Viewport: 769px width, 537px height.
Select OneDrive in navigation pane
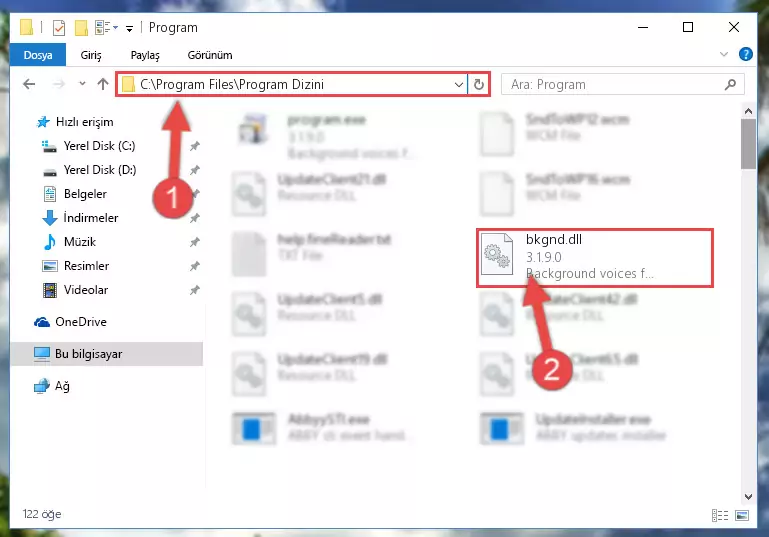[x=70, y=322]
